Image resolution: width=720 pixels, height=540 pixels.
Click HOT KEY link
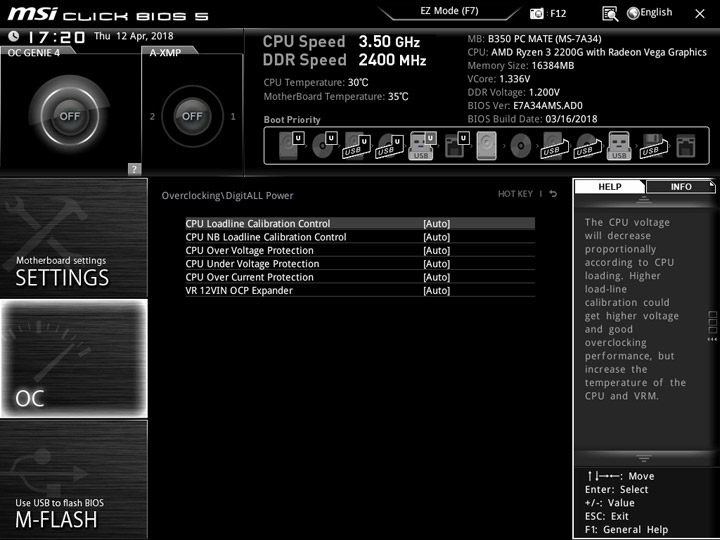[x=515, y=194]
